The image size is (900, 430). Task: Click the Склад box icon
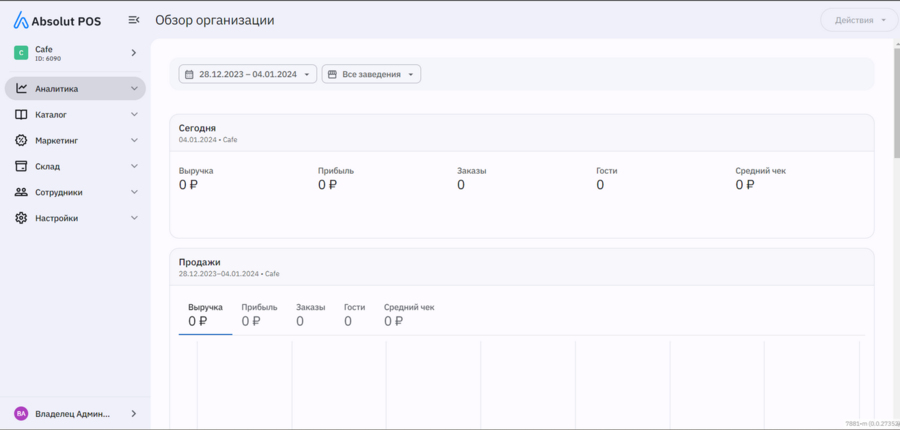[21, 167]
